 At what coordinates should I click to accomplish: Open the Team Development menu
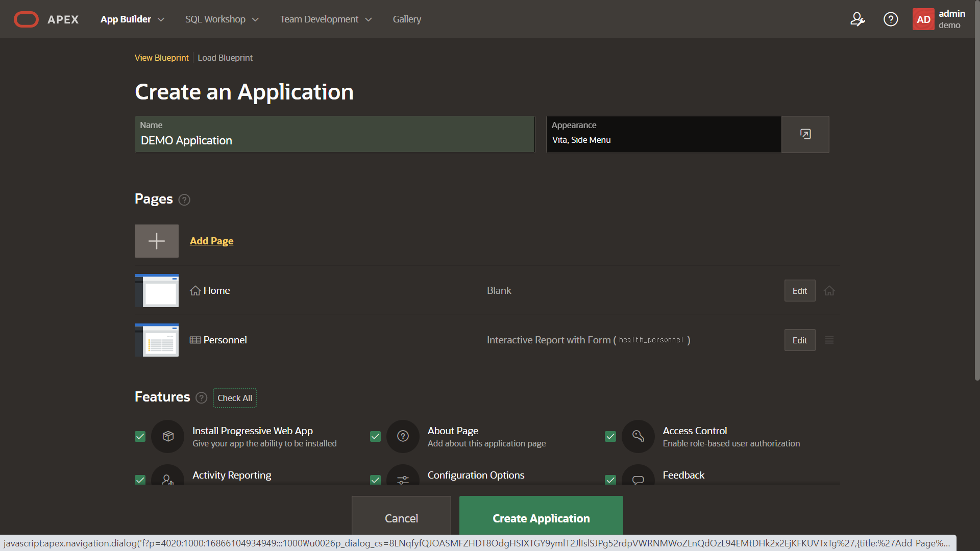(x=319, y=19)
